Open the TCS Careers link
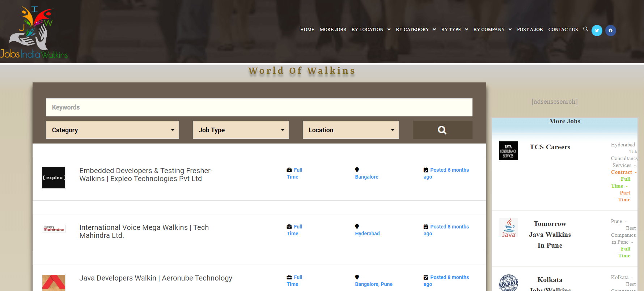The width and height of the screenshot is (644, 291). (x=550, y=147)
